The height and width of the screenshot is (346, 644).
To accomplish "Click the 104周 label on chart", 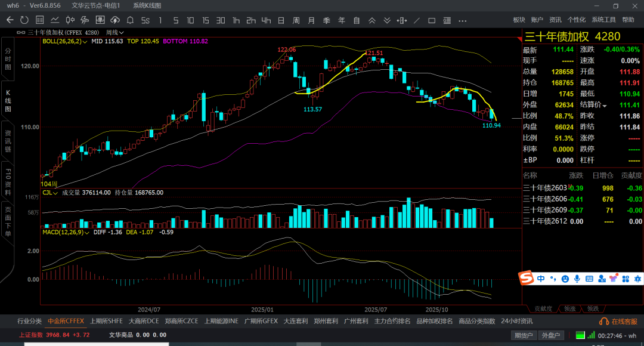I will point(49,184).
